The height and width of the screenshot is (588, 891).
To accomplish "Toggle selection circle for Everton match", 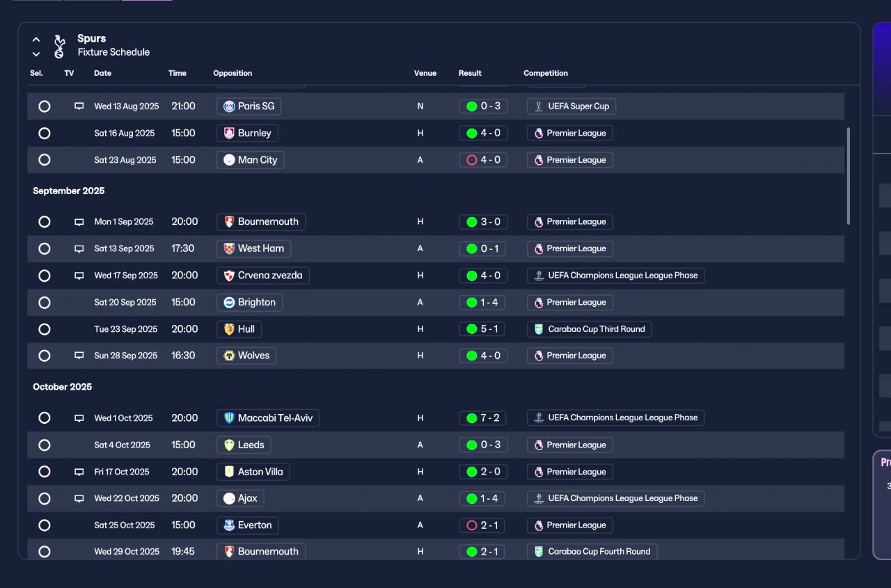I will [x=45, y=525].
